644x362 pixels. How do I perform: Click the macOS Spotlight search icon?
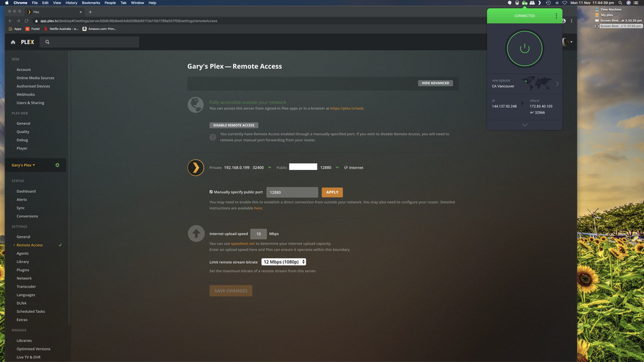click(620, 3)
